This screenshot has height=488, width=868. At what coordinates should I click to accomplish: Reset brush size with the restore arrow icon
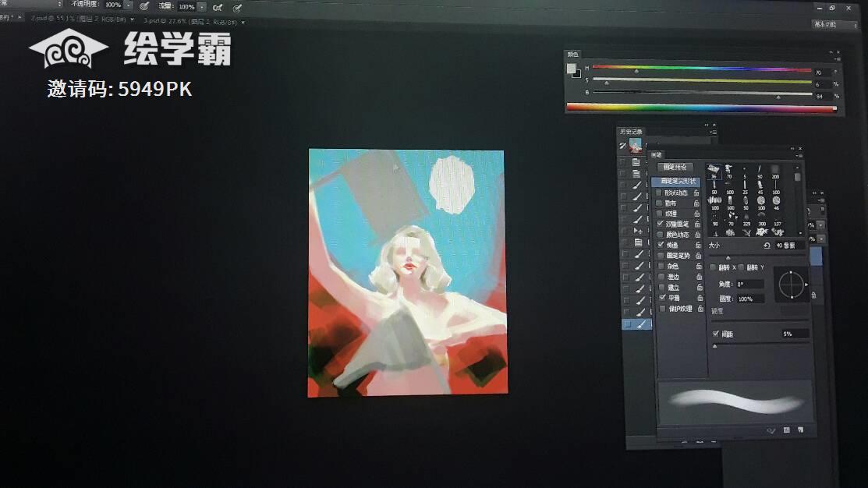pyautogui.click(x=767, y=246)
